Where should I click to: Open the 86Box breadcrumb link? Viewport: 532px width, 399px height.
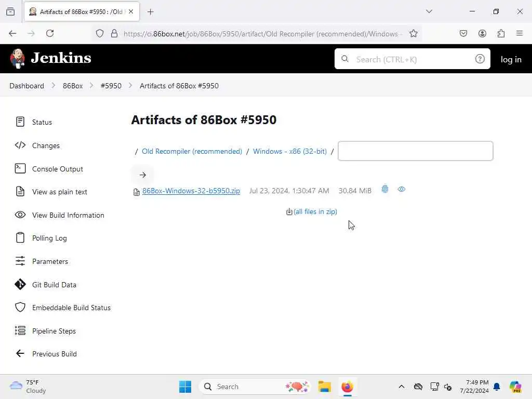(73, 86)
